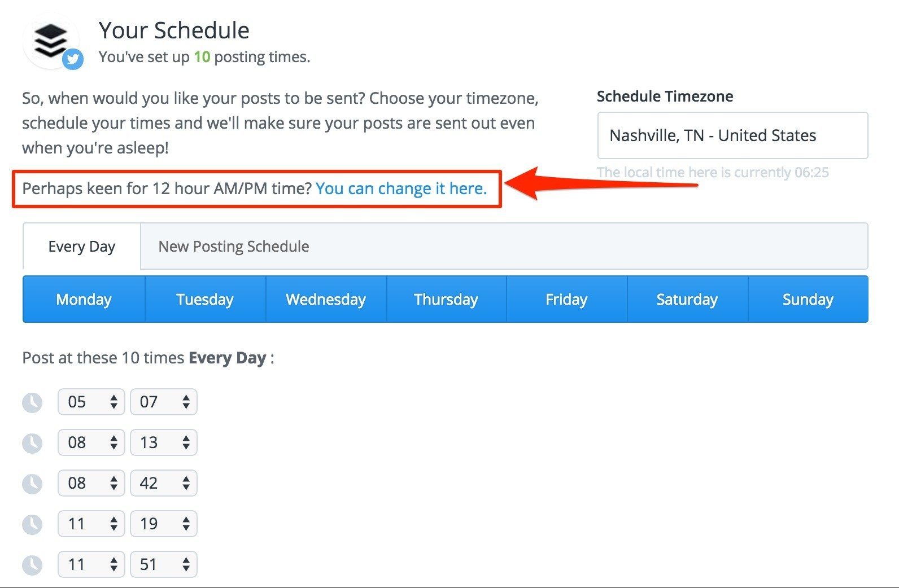This screenshot has height=588, width=899.
Task: Open the minute selector showing 42
Action: coord(164,483)
